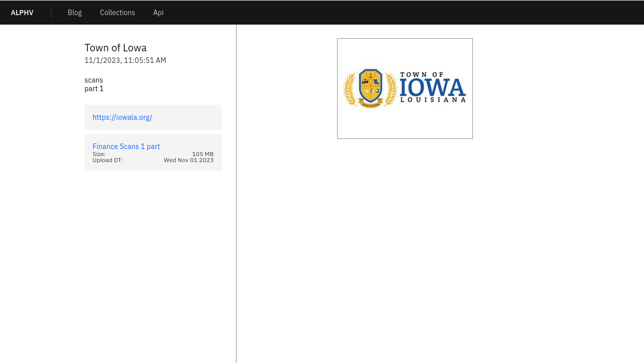Click the LOUISIANA text in the logo
The width and height of the screenshot is (644, 363).
(x=433, y=100)
